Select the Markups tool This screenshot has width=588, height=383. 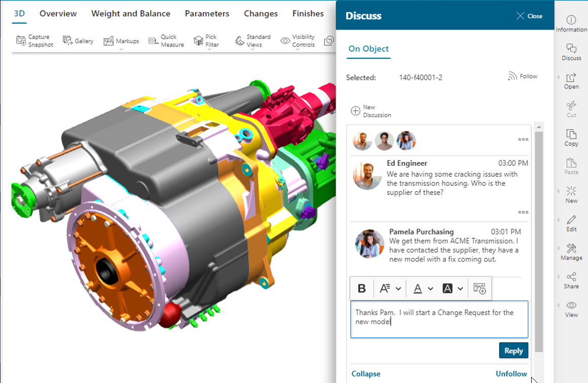click(121, 41)
